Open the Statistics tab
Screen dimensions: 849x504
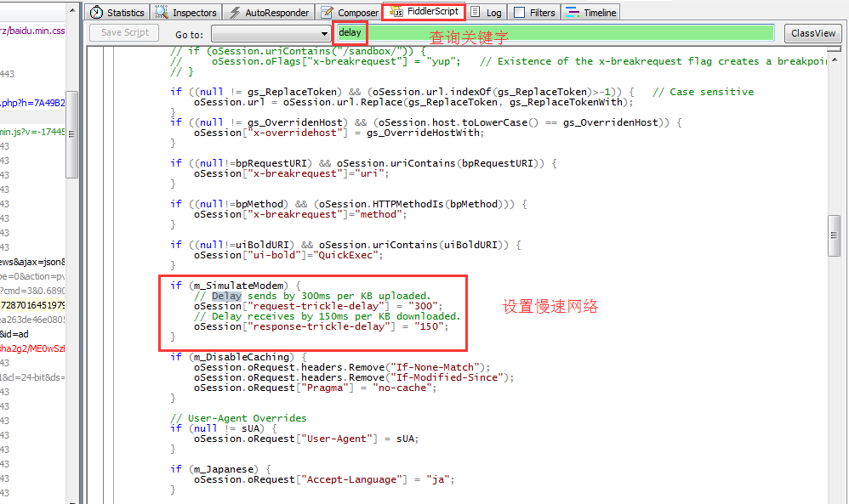pos(117,13)
